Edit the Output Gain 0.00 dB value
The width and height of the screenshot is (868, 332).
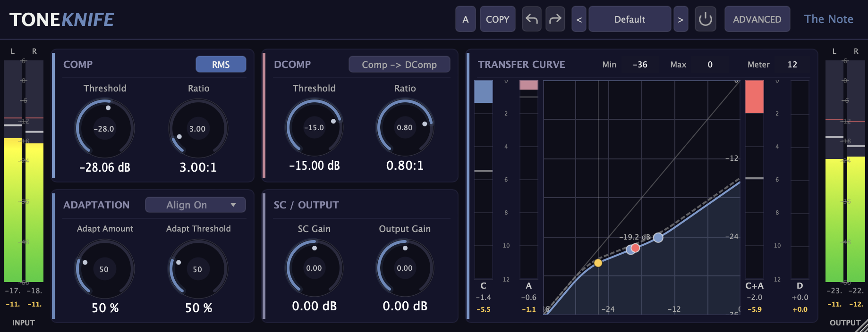(405, 306)
